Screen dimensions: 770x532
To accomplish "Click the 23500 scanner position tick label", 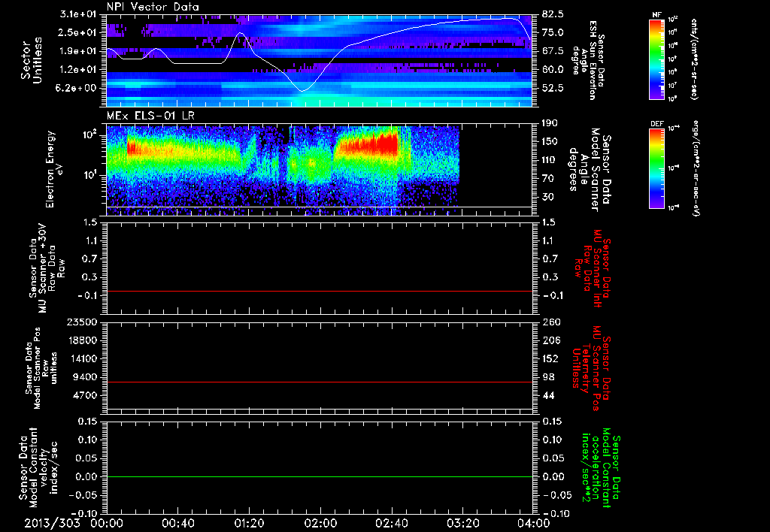I will [x=83, y=322].
